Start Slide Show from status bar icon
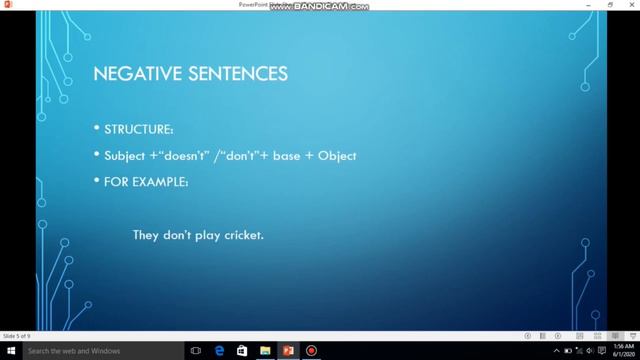Image resolution: width=640 pixels, height=360 pixels. pyautogui.click(x=633, y=336)
